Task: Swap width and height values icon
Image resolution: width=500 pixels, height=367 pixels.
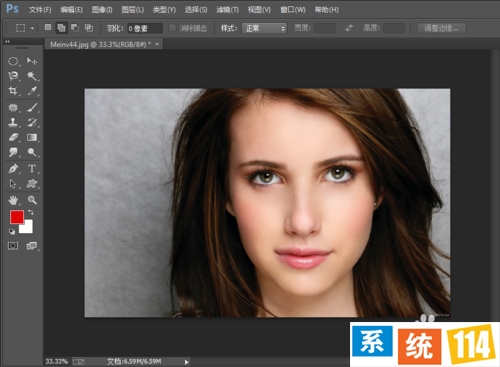Action: (x=349, y=28)
